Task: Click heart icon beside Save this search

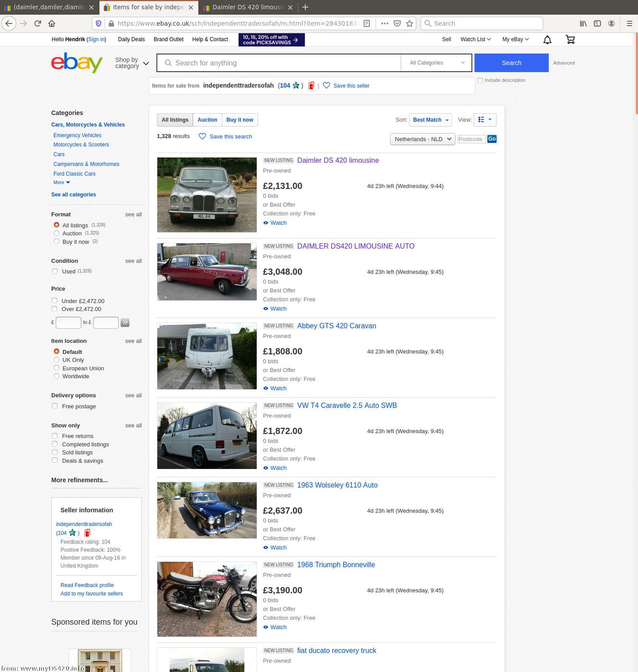Action: click(202, 136)
